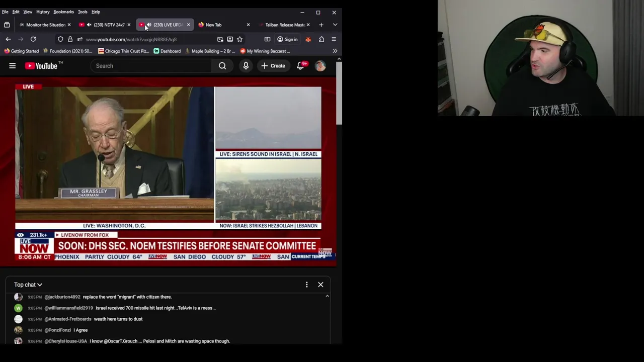Viewport: 644px width, 362px height.
Task: Open the YouTube account avatar menu
Action: pos(320,66)
